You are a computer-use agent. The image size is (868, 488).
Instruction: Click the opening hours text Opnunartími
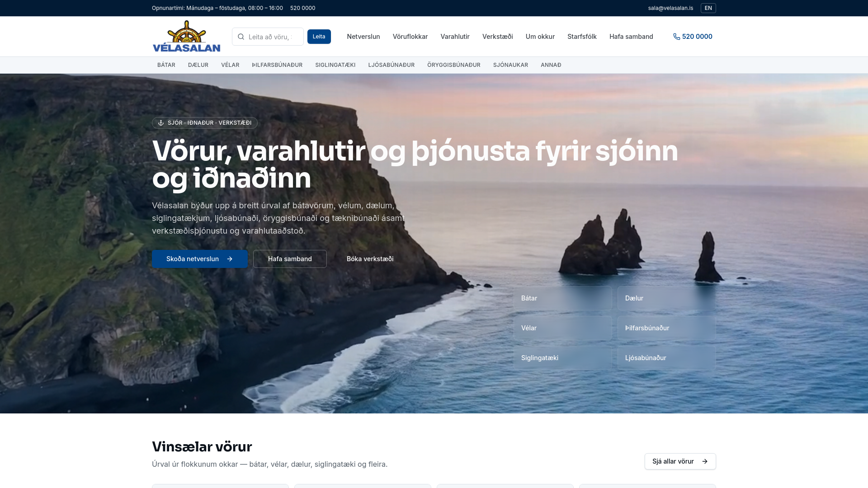tap(217, 8)
